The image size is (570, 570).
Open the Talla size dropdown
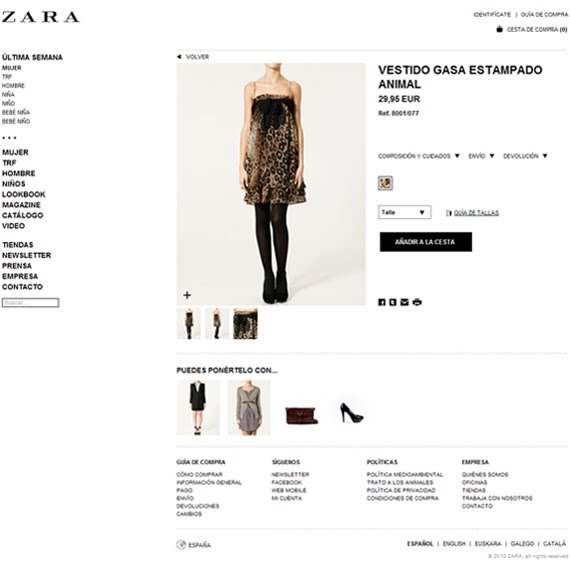click(405, 212)
